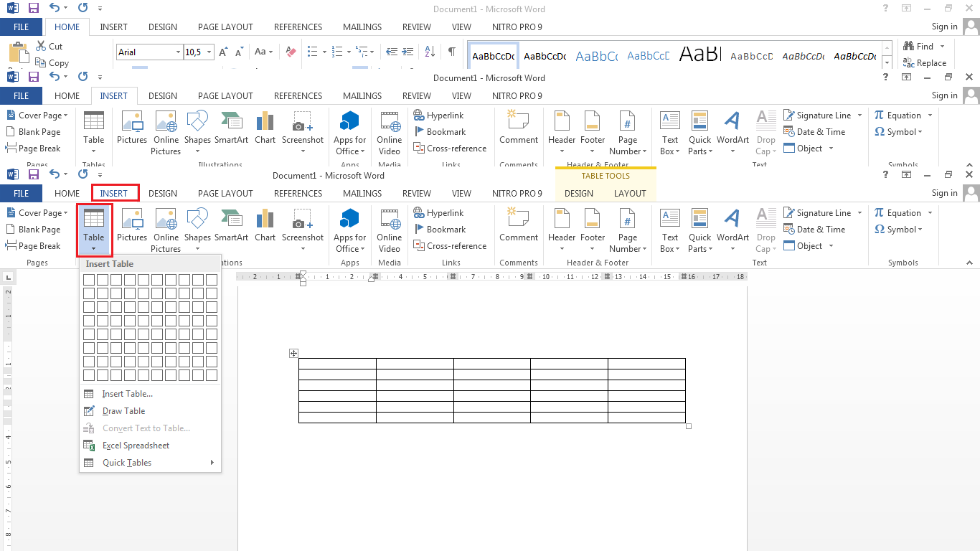Click Cross-reference in the Table Tools window
The width and height of the screenshot is (980, 551).
click(x=450, y=246)
